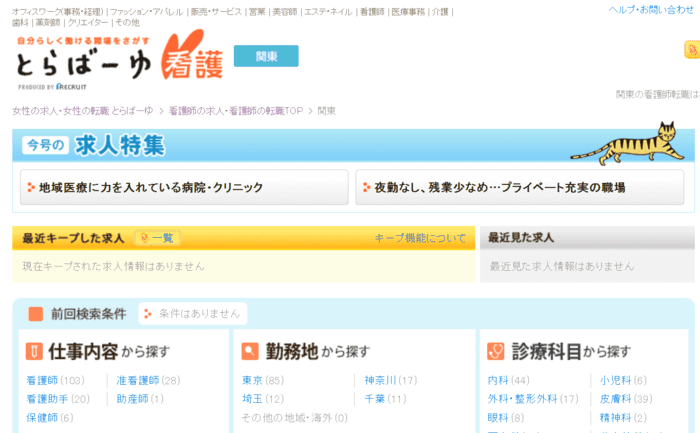Open the 医療事務 category
The image size is (700, 433).
point(408,12)
